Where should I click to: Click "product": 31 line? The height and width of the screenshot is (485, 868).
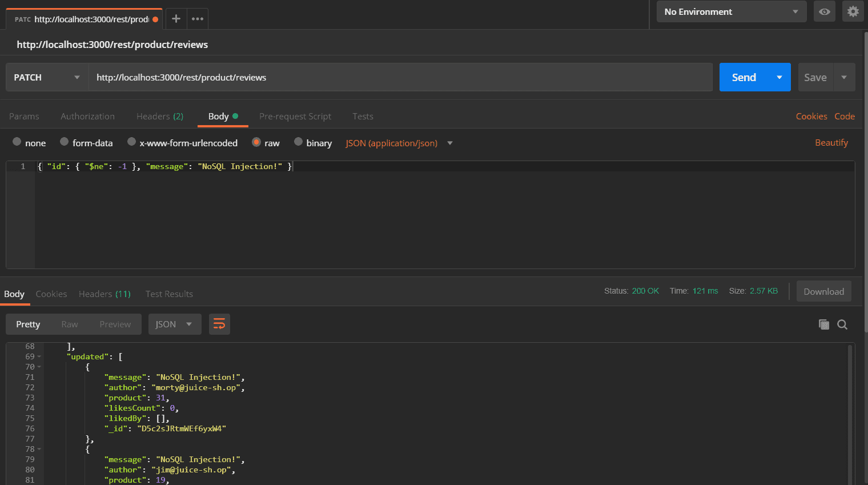(x=136, y=398)
